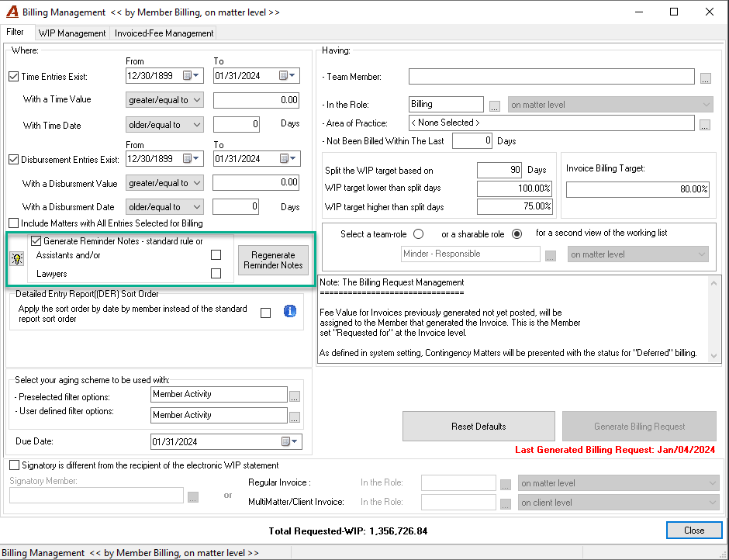The height and width of the screenshot is (560, 729).
Task: Open the With a Disbursment Date comparison dropdown
Action: (164, 207)
